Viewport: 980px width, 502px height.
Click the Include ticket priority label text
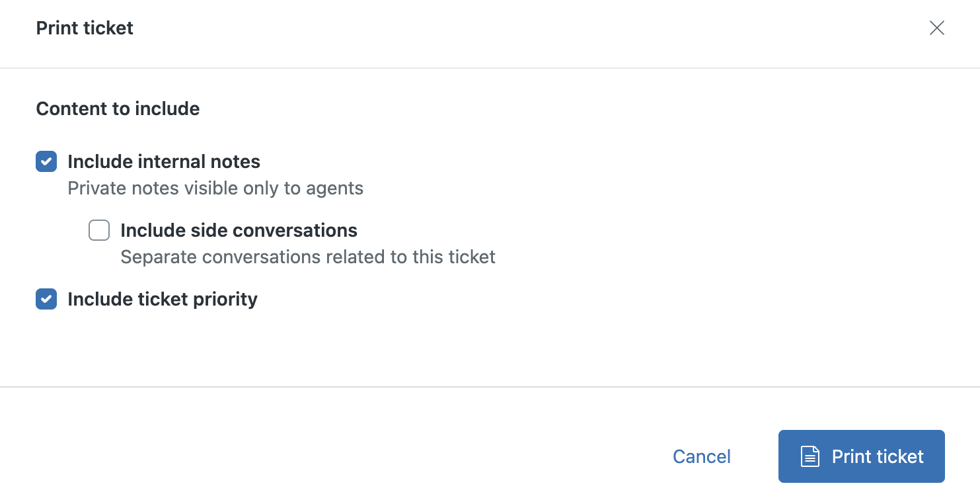(163, 299)
